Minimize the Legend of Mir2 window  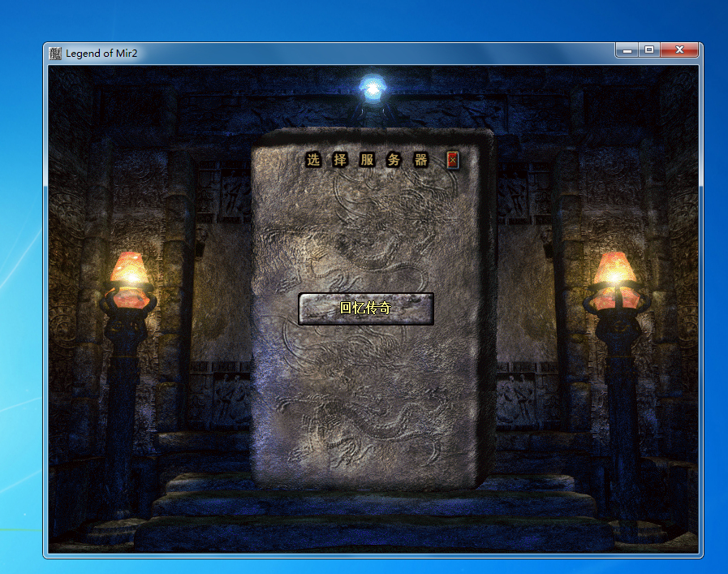[627, 50]
